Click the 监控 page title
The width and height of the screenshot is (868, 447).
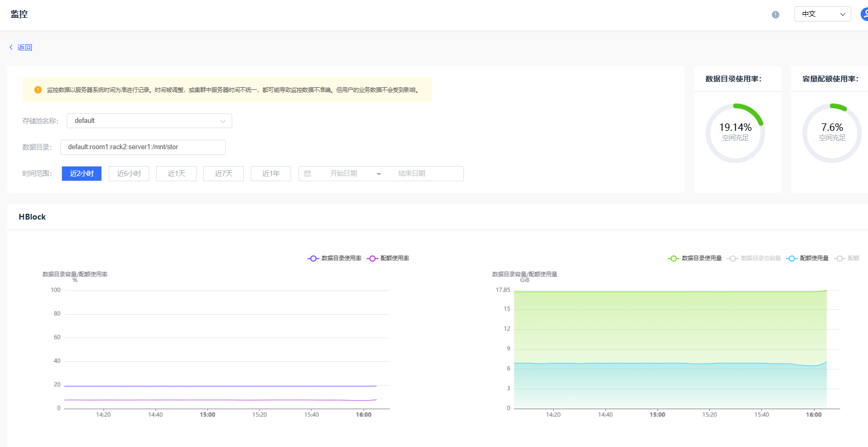coord(19,14)
